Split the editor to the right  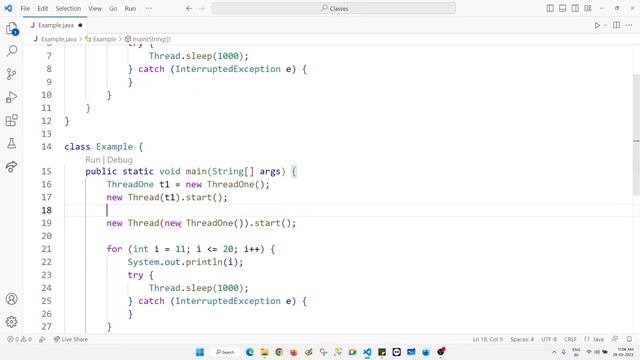pos(616,25)
